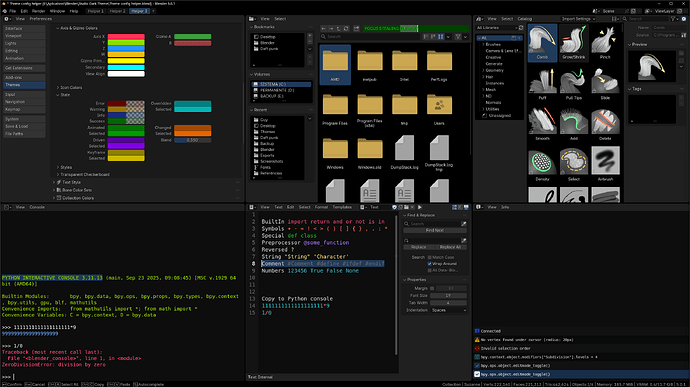Viewport: 690px width, 387px height.
Task: Adjust the Blend 0.350 slider
Action: 192,140
